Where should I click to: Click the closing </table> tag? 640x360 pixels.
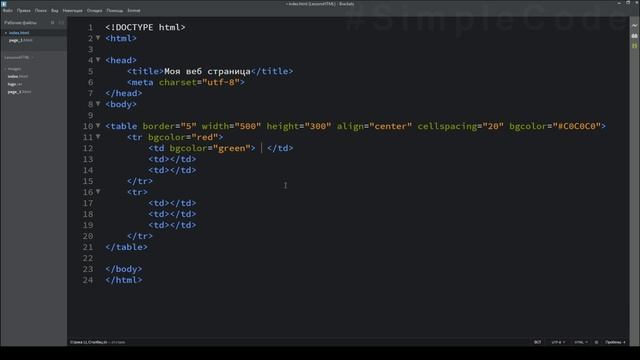[127, 247]
